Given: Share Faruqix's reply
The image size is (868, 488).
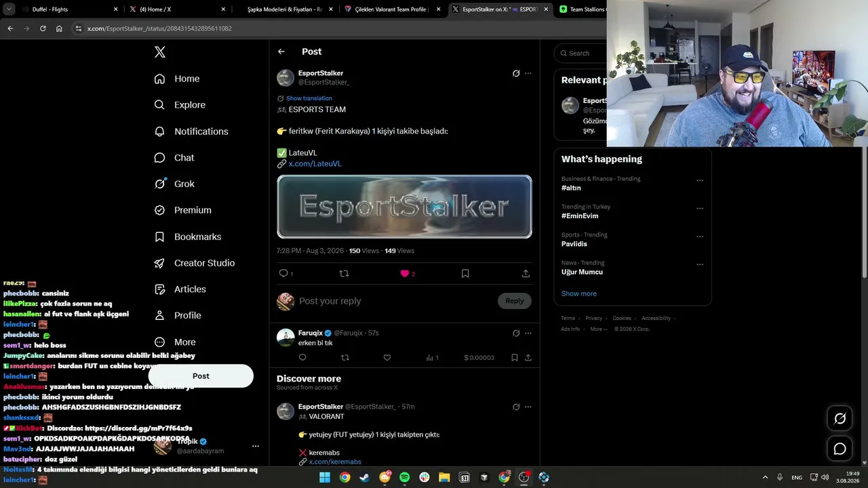Looking at the screenshot, I should click(x=528, y=357).
